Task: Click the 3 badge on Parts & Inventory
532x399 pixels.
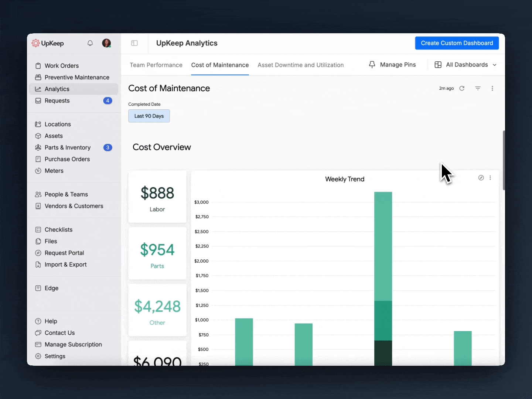Action: [108, 147]
